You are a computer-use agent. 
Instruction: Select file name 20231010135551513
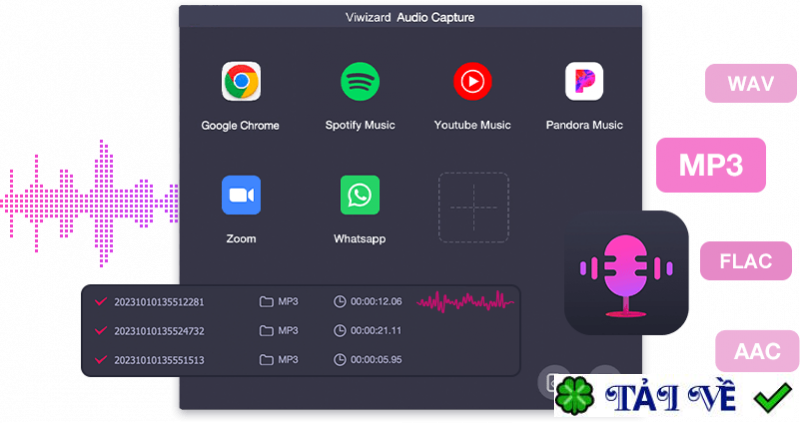pyautogui.click(x=159, y=360)
